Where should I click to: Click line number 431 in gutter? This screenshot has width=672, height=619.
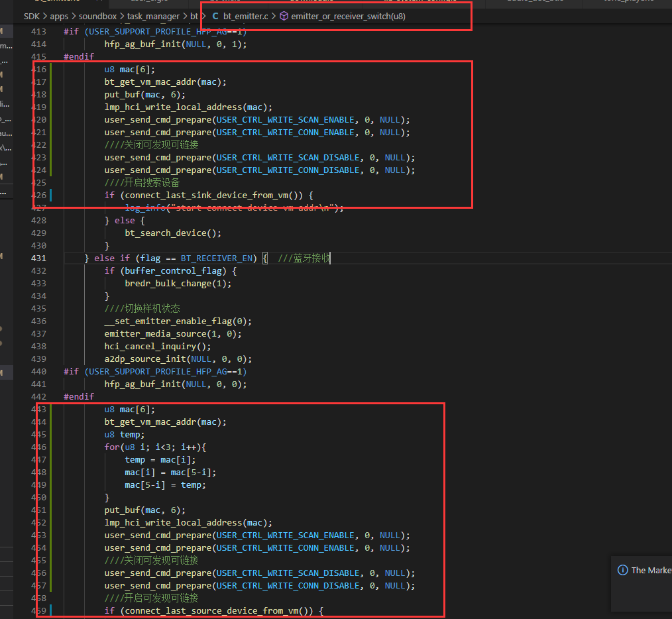(38, 258)
